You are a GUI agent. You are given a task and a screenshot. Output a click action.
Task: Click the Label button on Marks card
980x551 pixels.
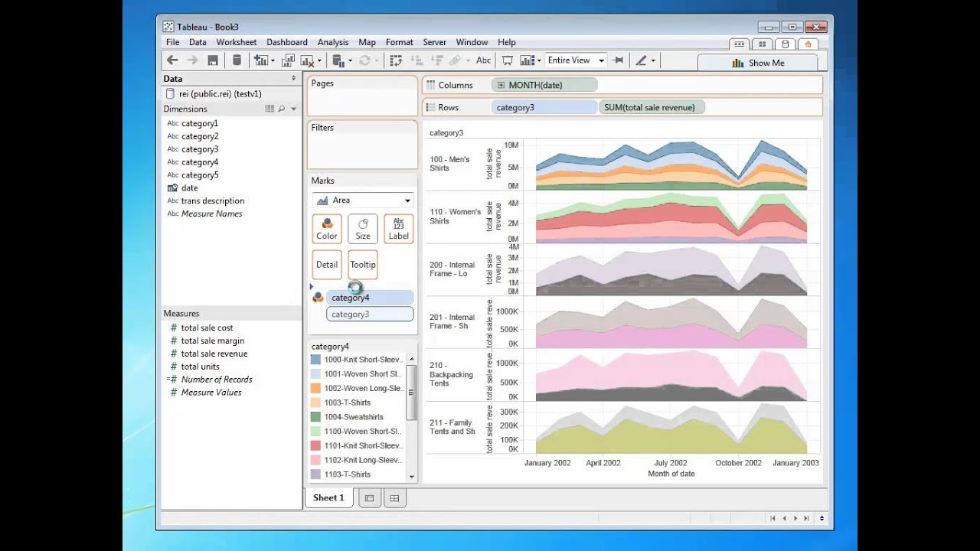point(399,229)
